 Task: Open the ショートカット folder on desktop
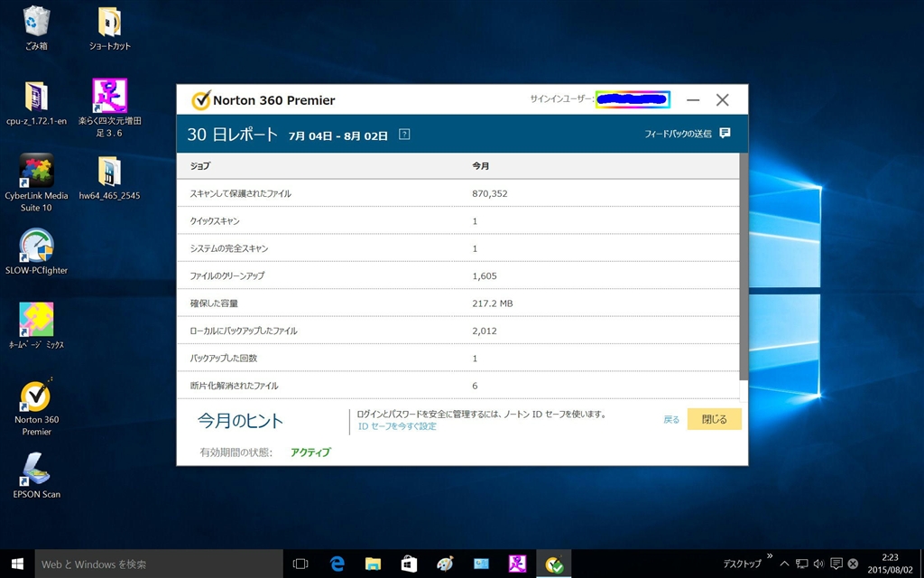[109, 23]
